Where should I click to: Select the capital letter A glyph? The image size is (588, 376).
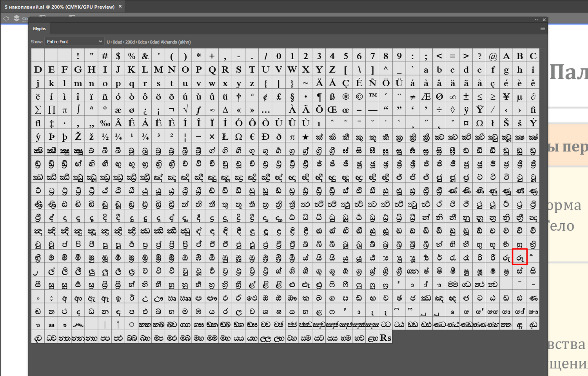click(506, 55)
